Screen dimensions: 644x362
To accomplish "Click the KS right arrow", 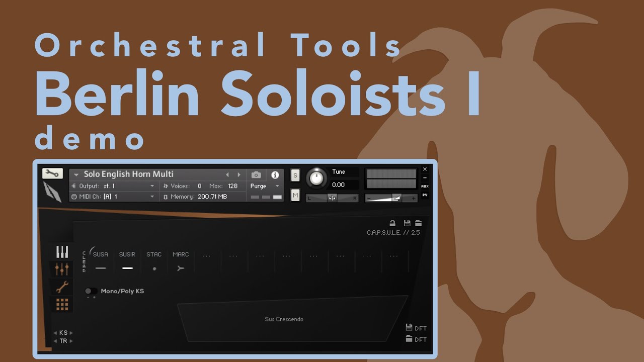I will point(71,333).
